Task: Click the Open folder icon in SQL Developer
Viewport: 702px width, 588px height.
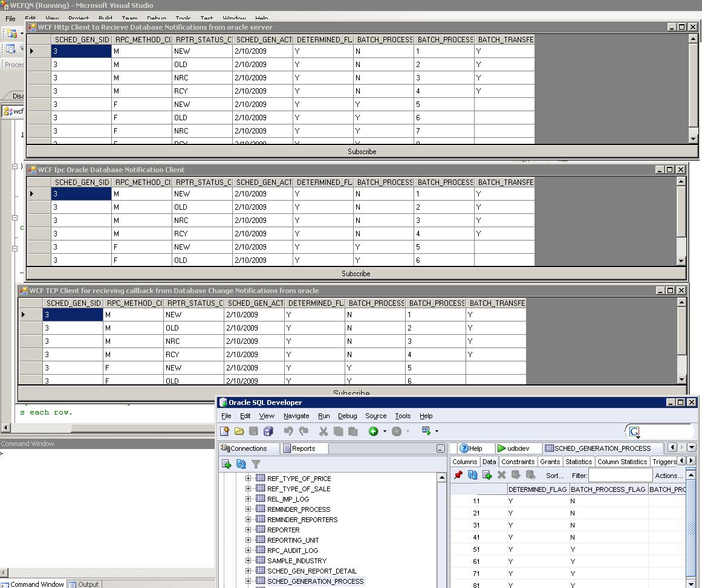Action: coord(239,431)
